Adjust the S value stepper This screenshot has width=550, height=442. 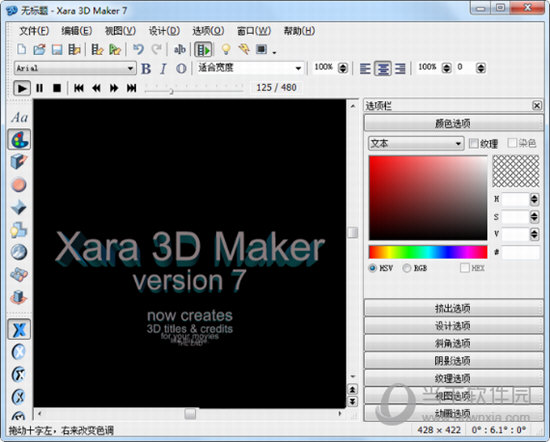534,216
